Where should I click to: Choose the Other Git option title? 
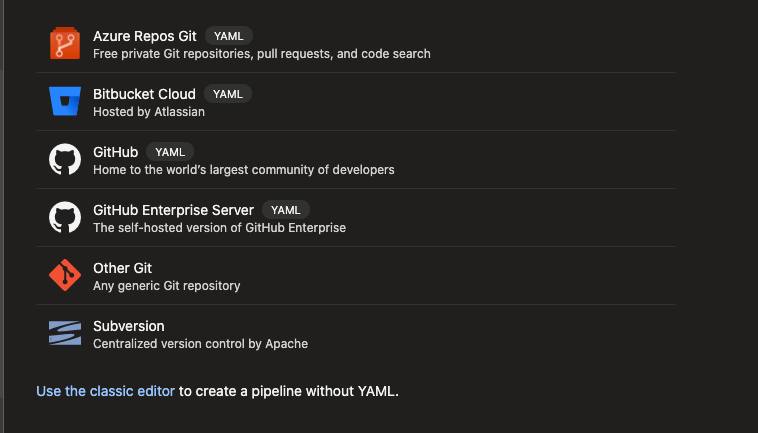122,268
